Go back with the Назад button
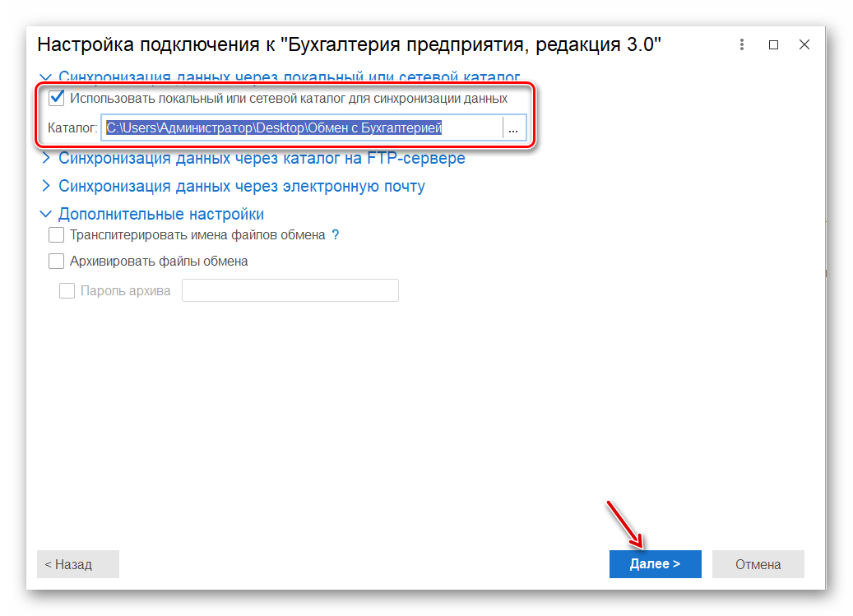 [x=78, y=564]
